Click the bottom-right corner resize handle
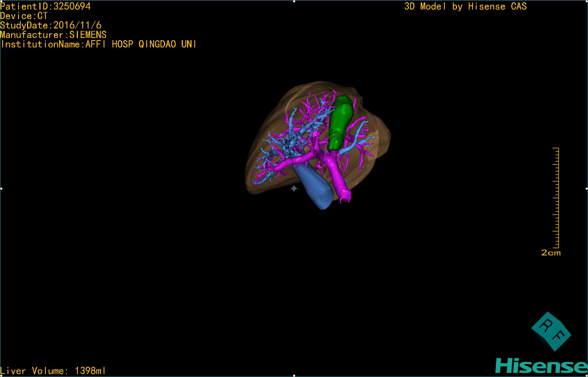 click(587, 376)
